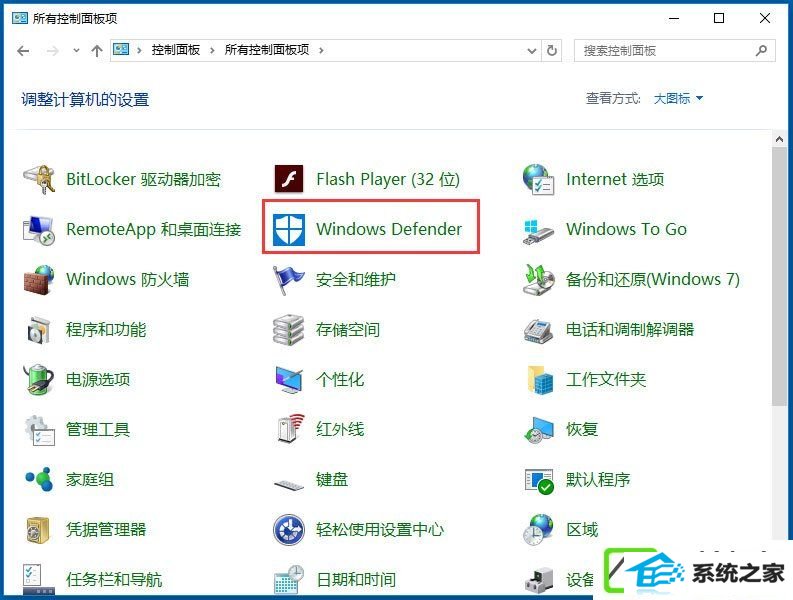Open the 凭据管理器 safe icon
The width and height of the screenshot is (793, 600).
coord(38,530)
